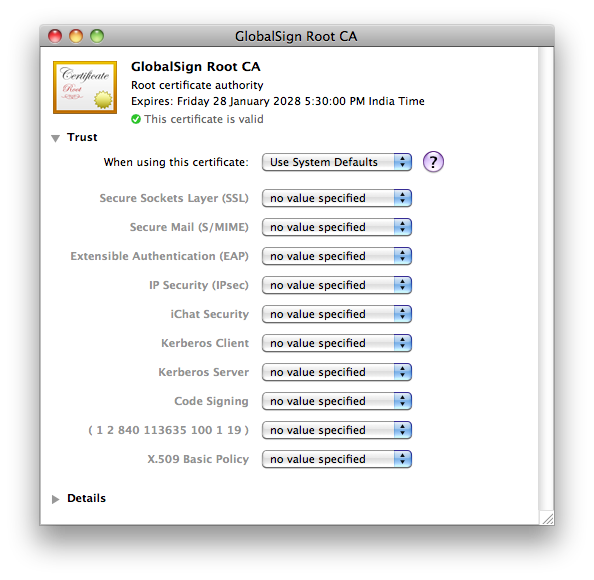Click the green zoom window button
The height and width of the screenshot is (580, 594).
[x=97, y=36]
